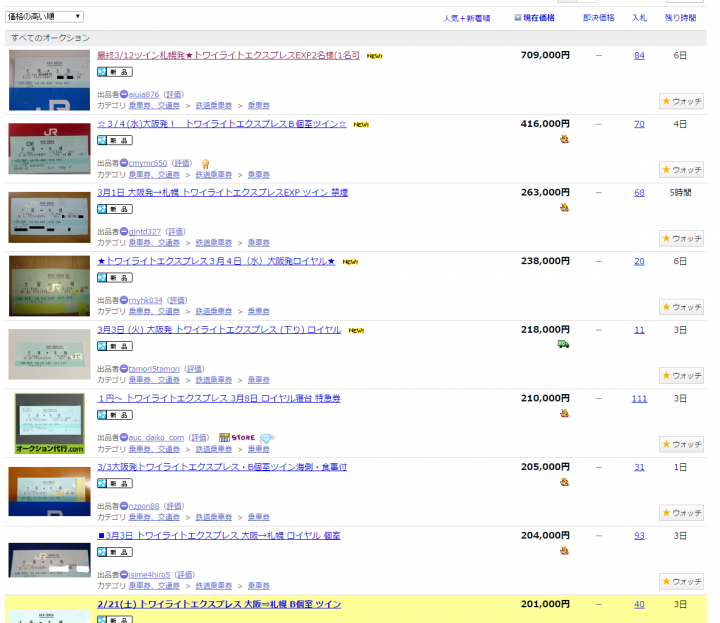This screenshot has width=720, height=623.
Task: Click the オークション代行.com thumbnail
Action: [x=50, y=423]
